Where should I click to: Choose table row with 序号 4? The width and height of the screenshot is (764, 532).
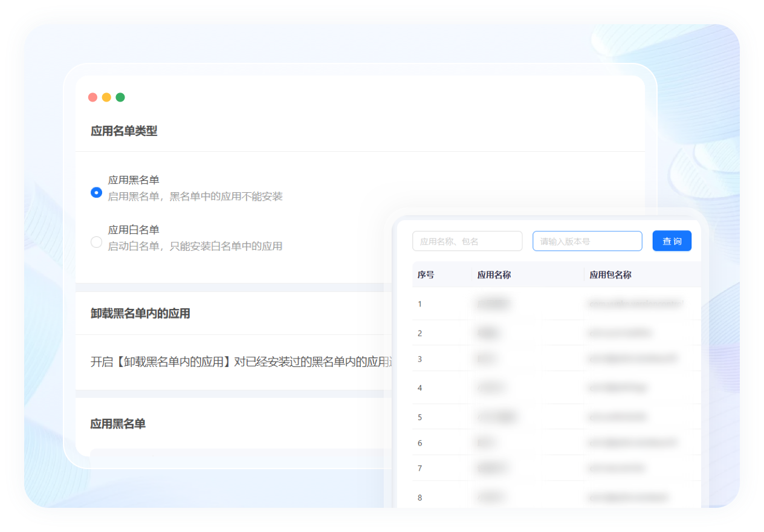click(556, 388)
